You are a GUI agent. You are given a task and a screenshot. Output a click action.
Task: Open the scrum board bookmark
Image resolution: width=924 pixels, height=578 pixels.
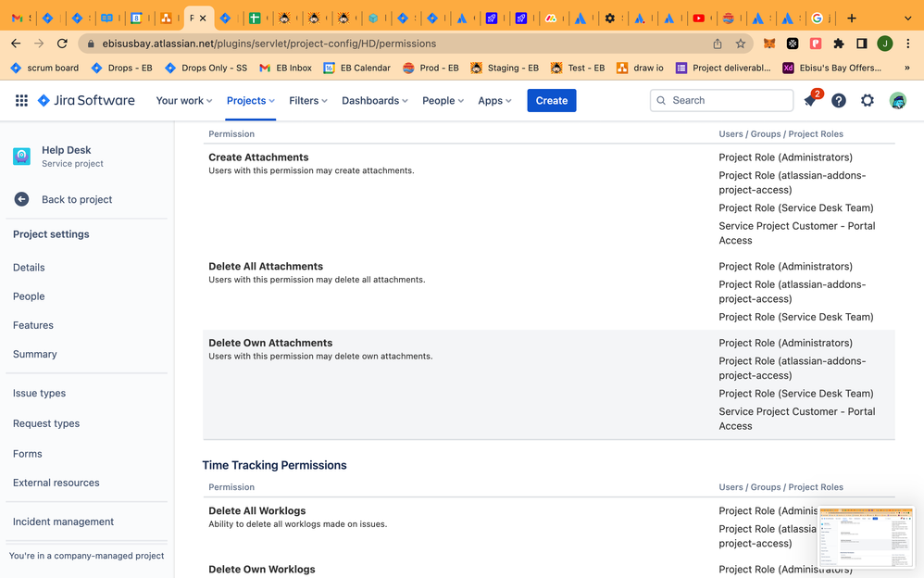44,68
